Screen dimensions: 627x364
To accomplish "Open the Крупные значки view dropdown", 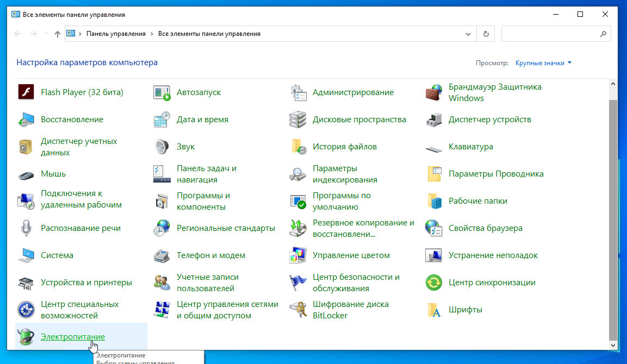I will click(x=543, y=62).
